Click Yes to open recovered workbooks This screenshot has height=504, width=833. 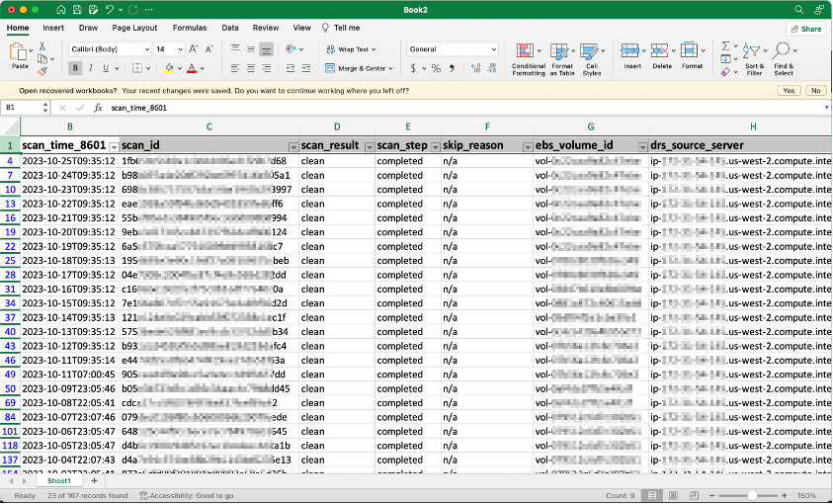(788, 90)
